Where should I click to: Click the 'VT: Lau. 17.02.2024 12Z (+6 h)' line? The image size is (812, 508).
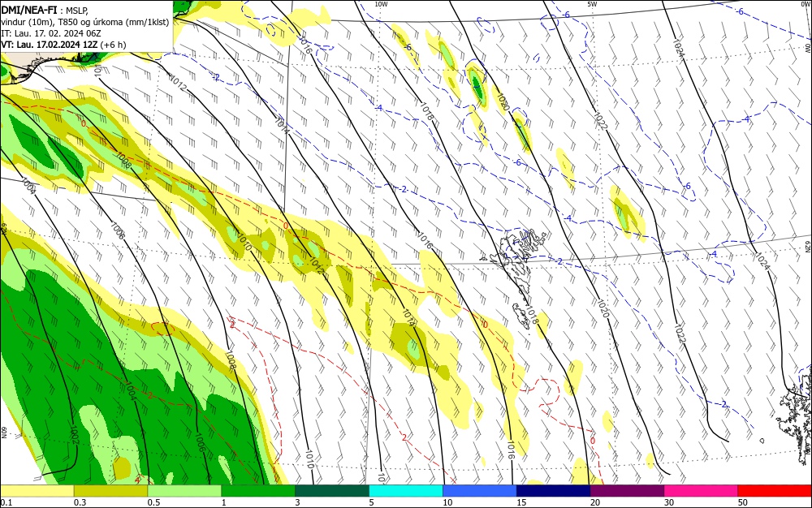tap(63, 45)
